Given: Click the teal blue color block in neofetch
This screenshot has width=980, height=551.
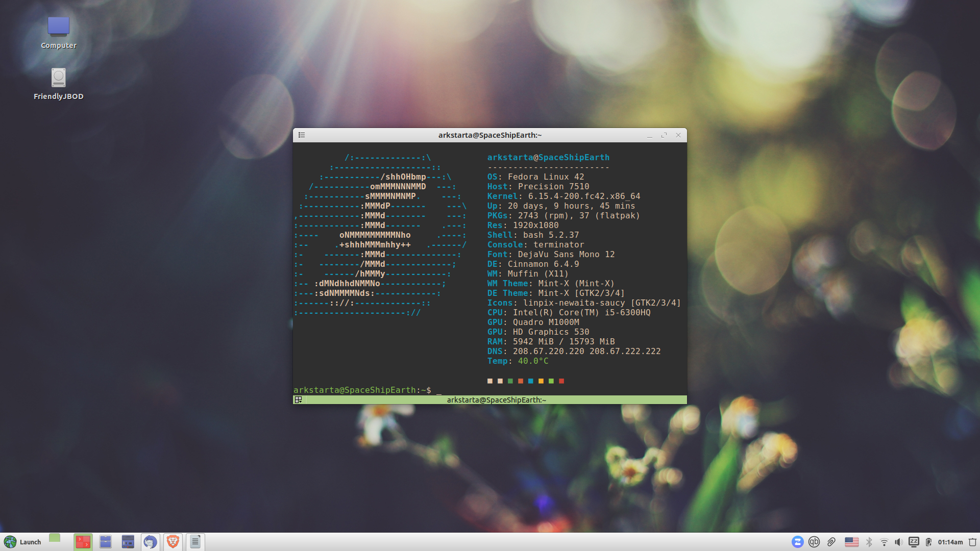Looking at the screenshot, I should (531, 381).
